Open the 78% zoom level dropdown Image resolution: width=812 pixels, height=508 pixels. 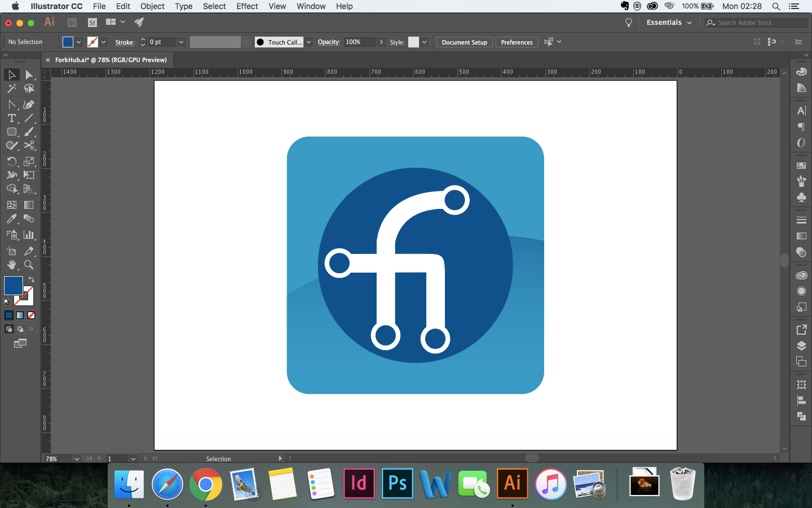(x=77, y=459)
